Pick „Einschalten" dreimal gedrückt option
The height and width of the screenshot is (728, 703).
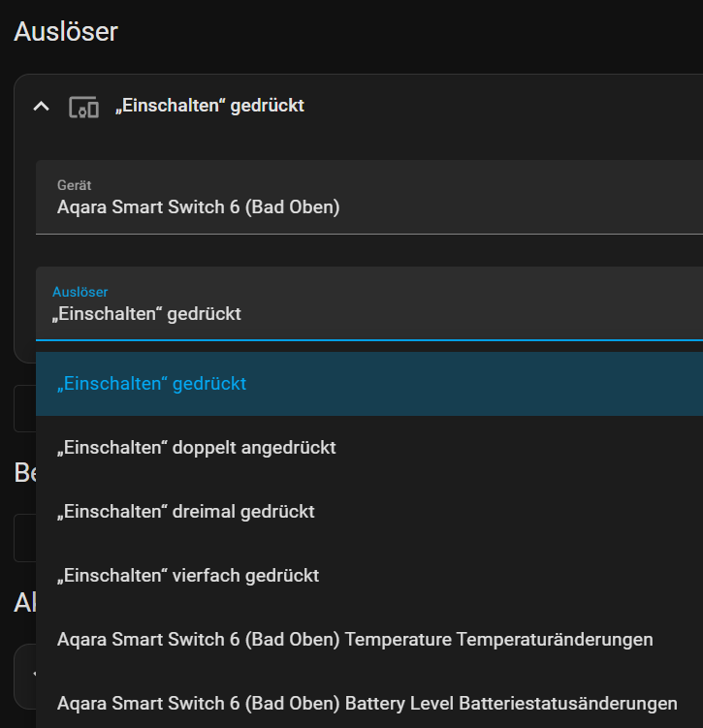click(186, 512)
